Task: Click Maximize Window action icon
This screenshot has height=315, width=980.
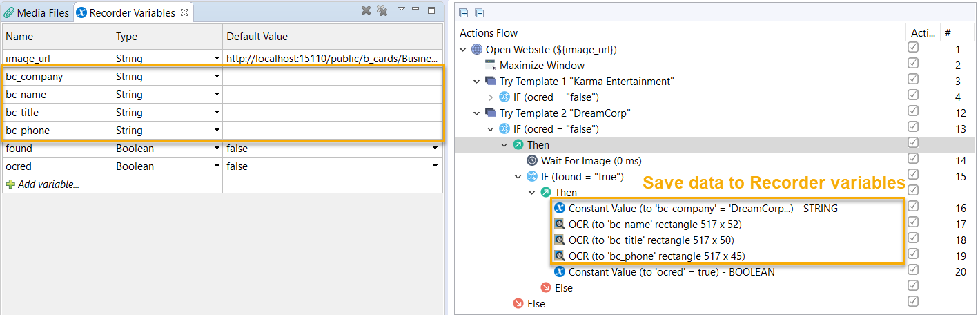Action: point(491,66)
